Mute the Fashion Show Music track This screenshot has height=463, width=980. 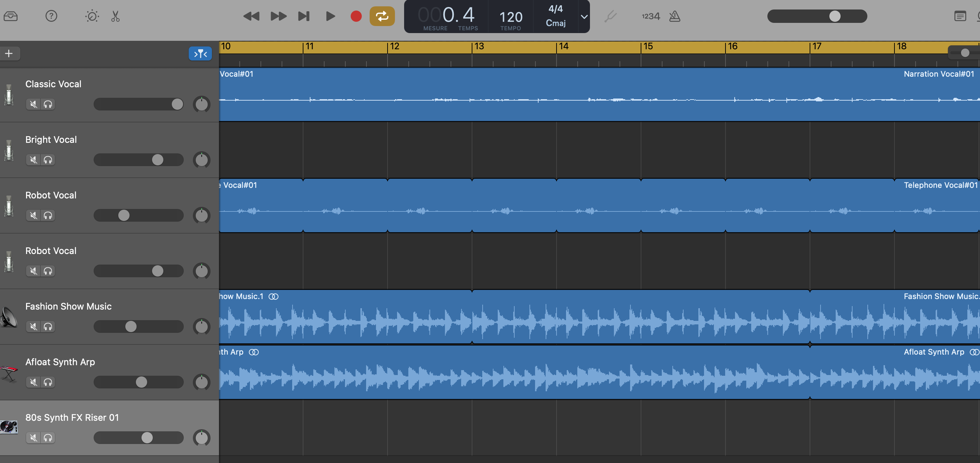tap(33, 326)
